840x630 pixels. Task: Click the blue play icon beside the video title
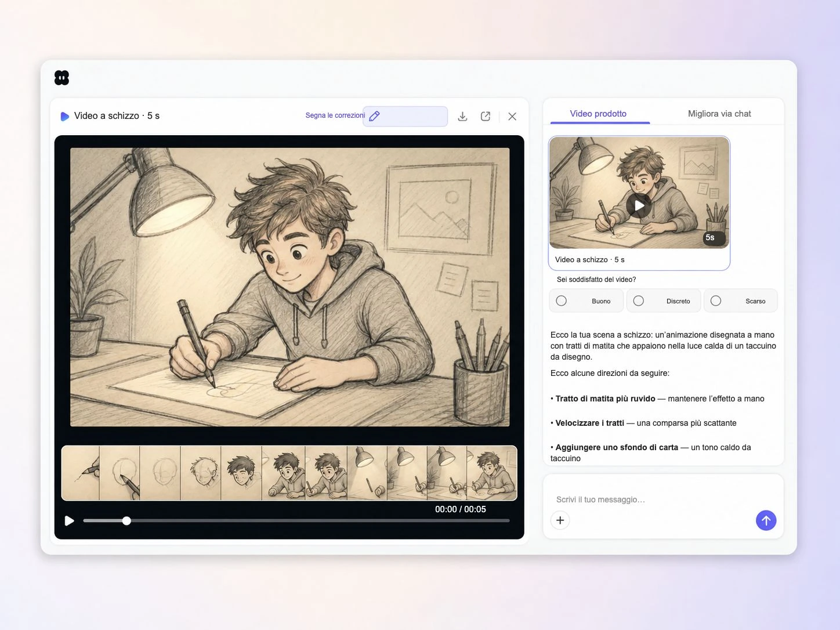coord(65,117)
